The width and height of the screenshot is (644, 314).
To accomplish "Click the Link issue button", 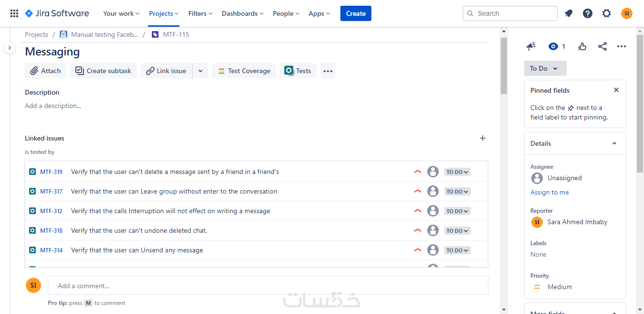I will coord(166,71).
